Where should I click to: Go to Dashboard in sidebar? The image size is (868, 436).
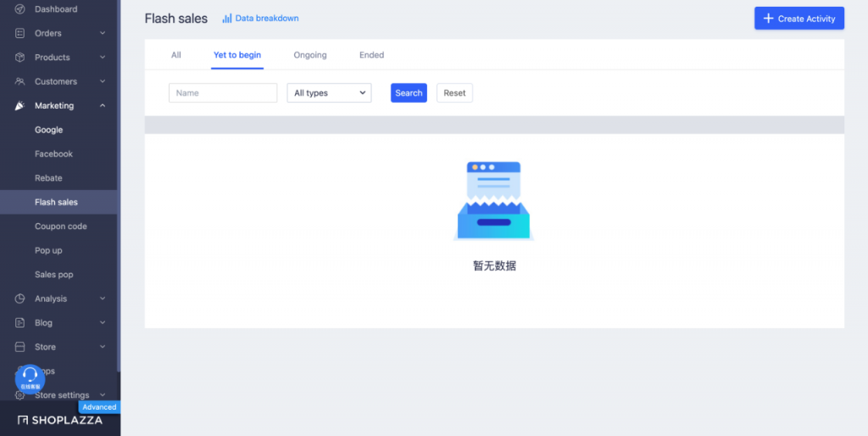click(x=56, y=9)
